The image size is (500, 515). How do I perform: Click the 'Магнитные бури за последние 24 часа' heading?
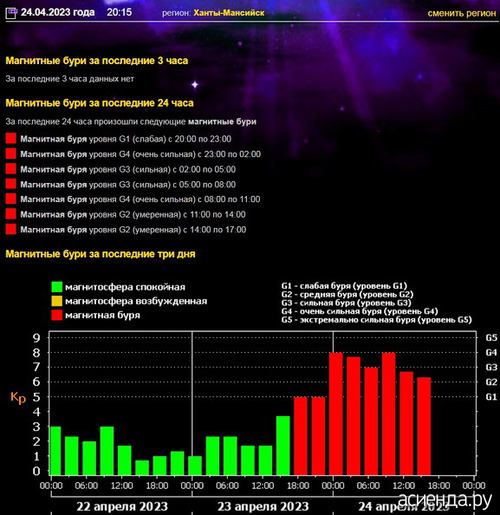[x=99, y=103]
